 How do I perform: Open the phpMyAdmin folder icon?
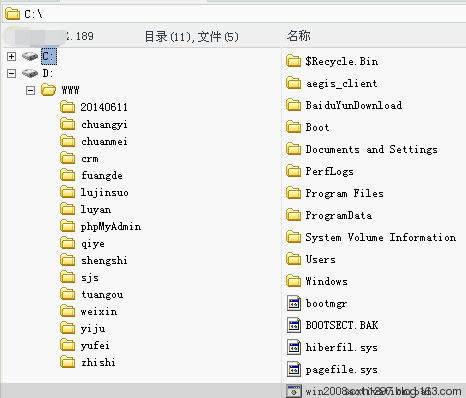pos(68,226)
